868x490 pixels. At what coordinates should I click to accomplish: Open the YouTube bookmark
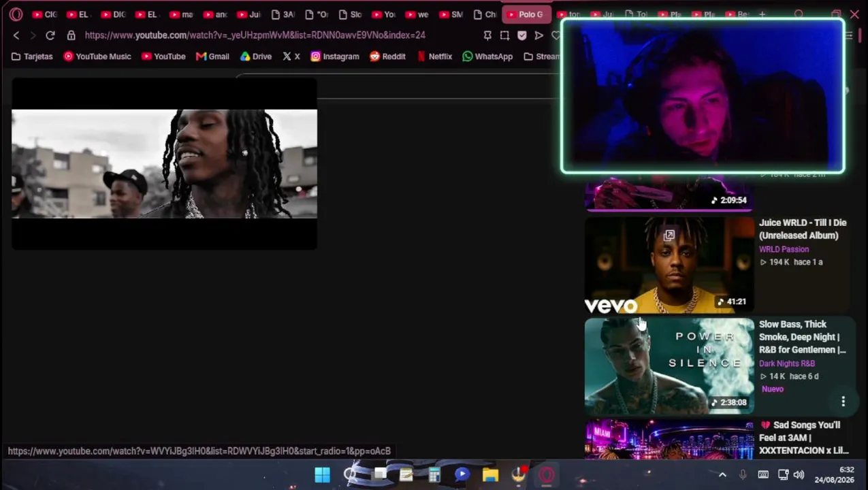coord(163,56)
